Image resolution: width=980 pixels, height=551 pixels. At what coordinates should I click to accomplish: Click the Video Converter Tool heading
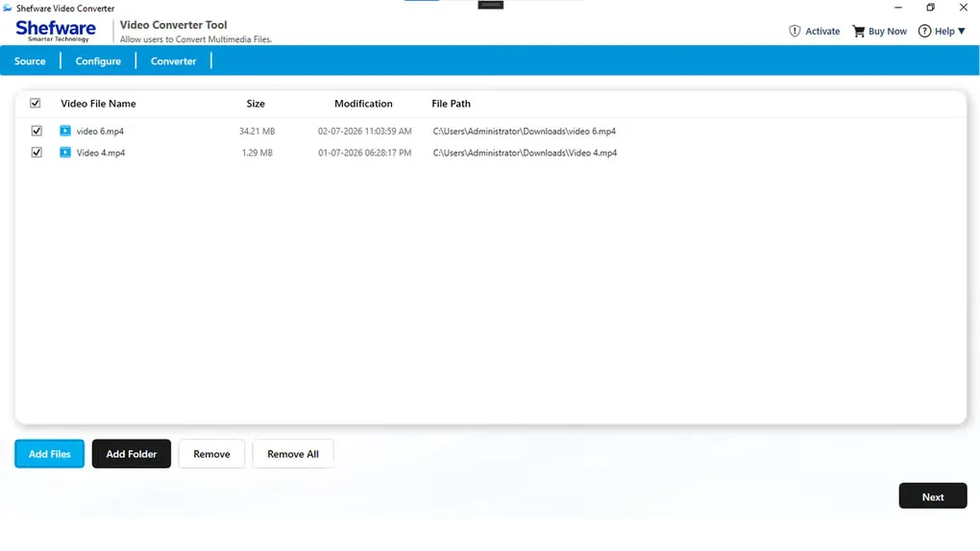(173, 25)
